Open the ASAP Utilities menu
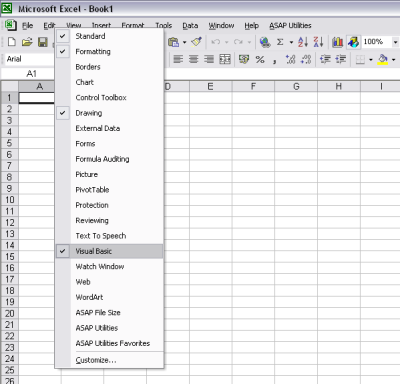 coord(290,25)
